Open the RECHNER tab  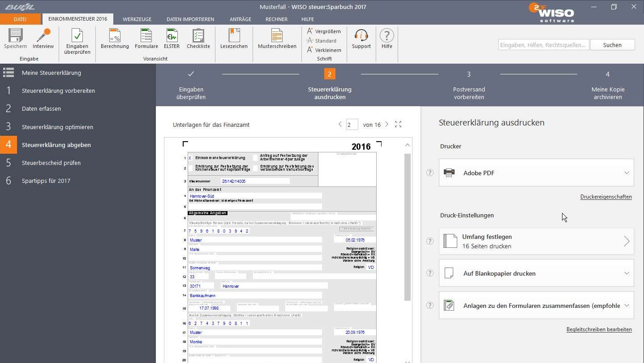click(x=276, y=19)
